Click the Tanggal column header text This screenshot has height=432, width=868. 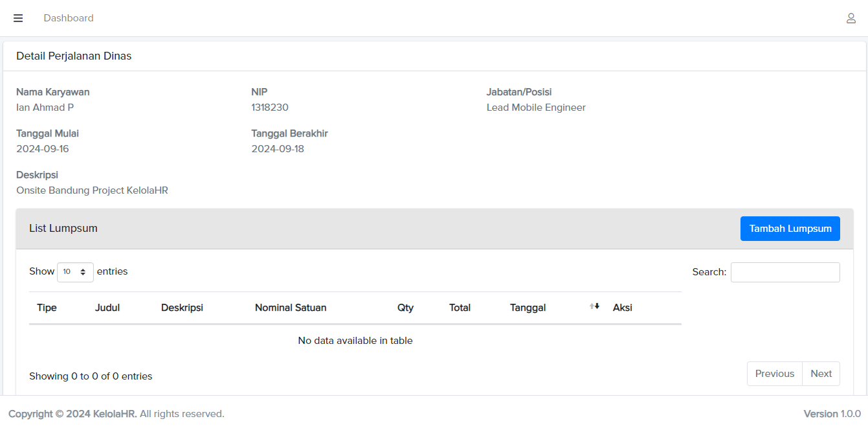pyautogui.click(x=528, y=308)
